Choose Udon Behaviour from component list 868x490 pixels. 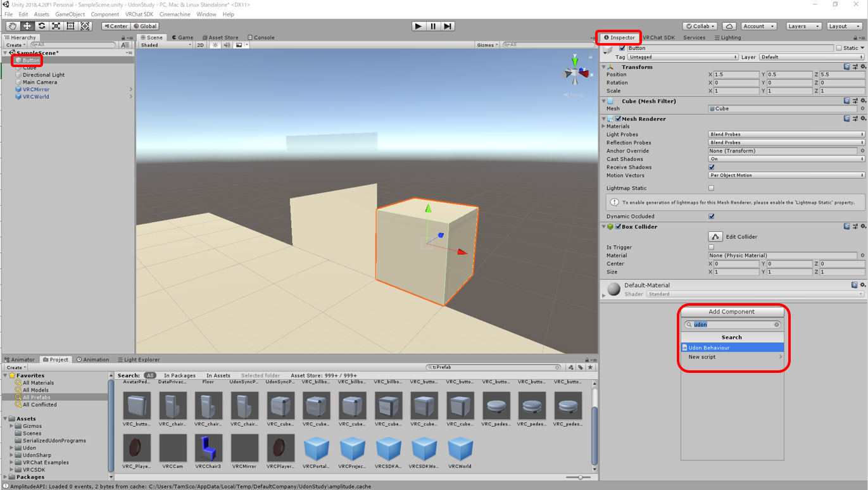pyautogui.click(x=732, y=348)
